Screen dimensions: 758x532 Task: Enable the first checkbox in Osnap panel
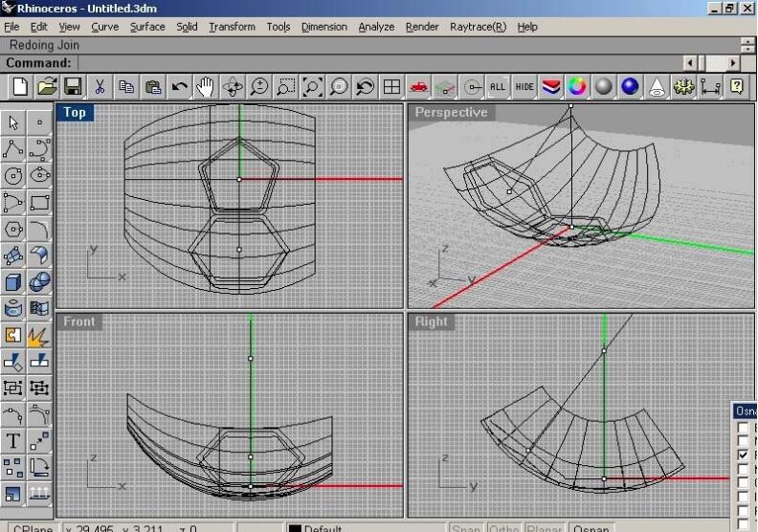[744, 427]
